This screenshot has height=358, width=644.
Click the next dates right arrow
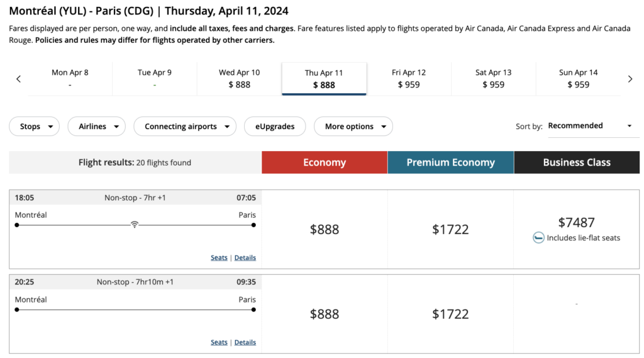tap(630, 79)
